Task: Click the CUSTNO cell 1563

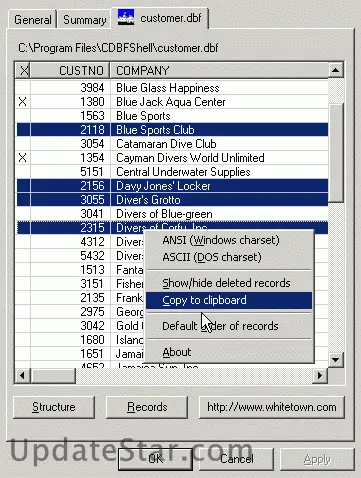Action: point(70,116)
